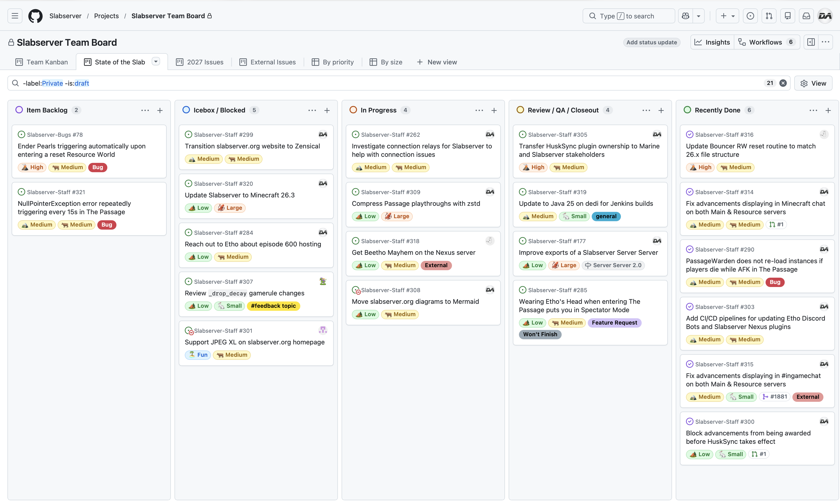Click Feature Request label on card #285

(x=614, y=323)
